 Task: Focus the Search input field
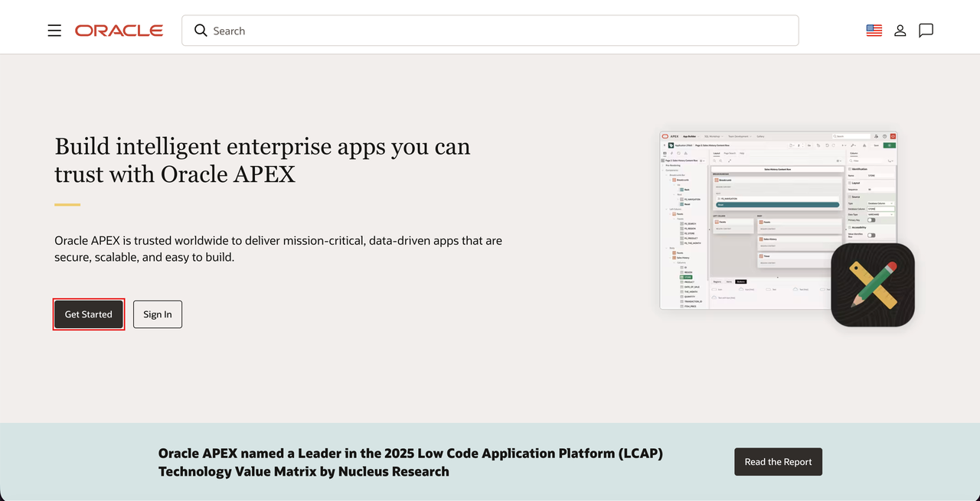click(490, 31)
